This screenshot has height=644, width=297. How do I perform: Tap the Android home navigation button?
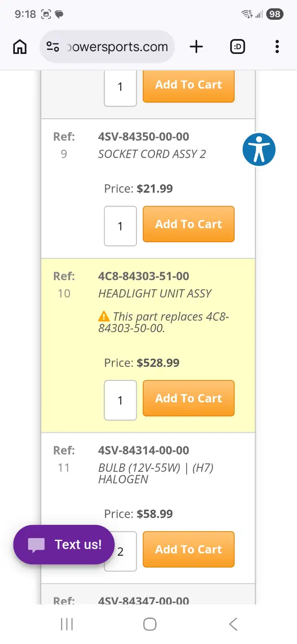pyautogui.click(x=149, y=624)
